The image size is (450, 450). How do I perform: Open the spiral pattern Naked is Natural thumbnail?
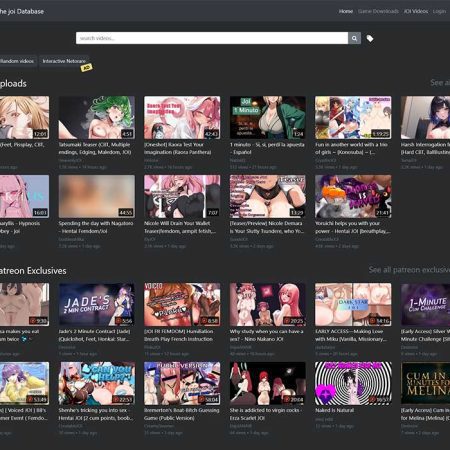click(x=353, y=383)
